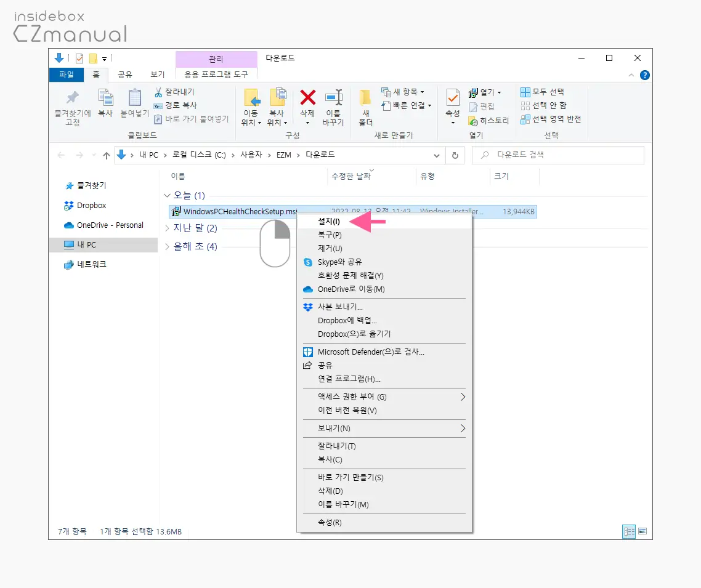
Task: Click the Rename icon in the ribbon
Action: click(x=333, y=97)
